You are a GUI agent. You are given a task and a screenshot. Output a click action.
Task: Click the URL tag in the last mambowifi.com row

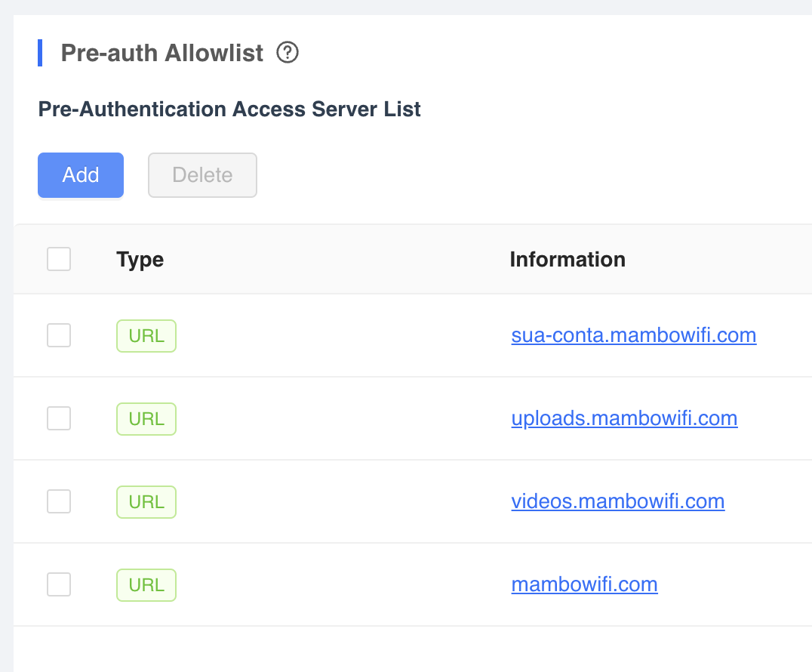point(146,585)
